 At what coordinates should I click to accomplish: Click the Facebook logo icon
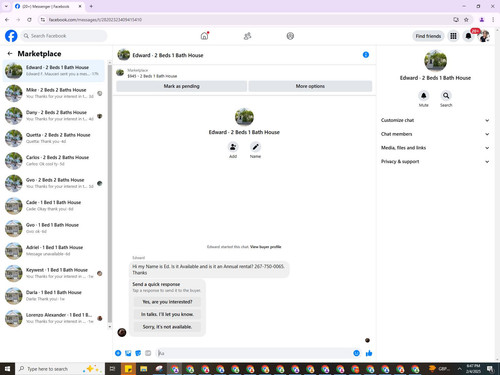(x=11, y=36)
